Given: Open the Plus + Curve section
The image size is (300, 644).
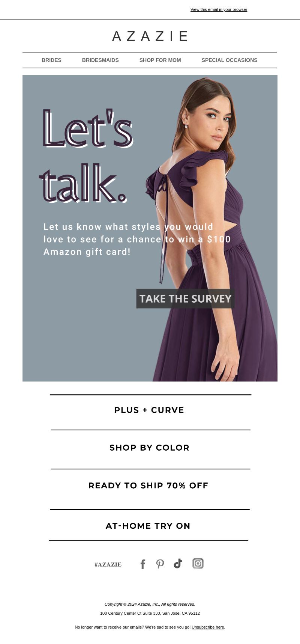Looking at the screenshot, I should pyautogui.click(x=149, y=410).
